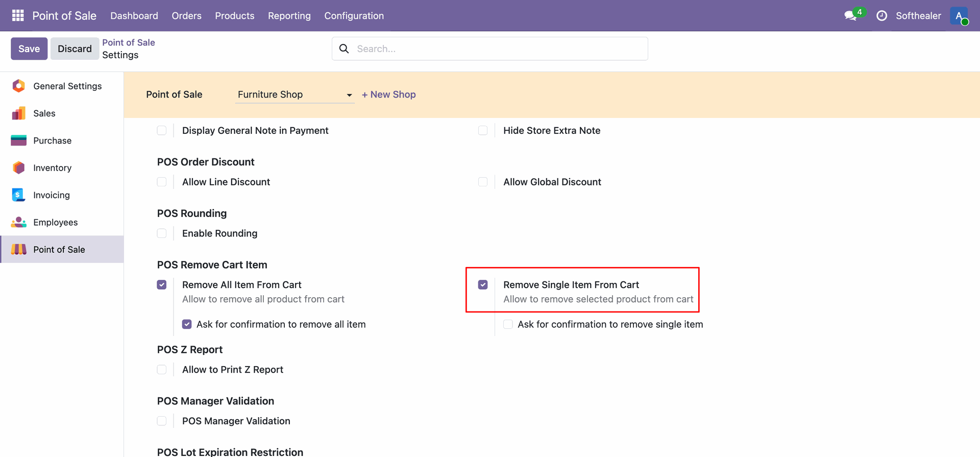Open the Reporting menu
Image resolution: width=980 pixels, height=457 pixels.
pos(289,16)
